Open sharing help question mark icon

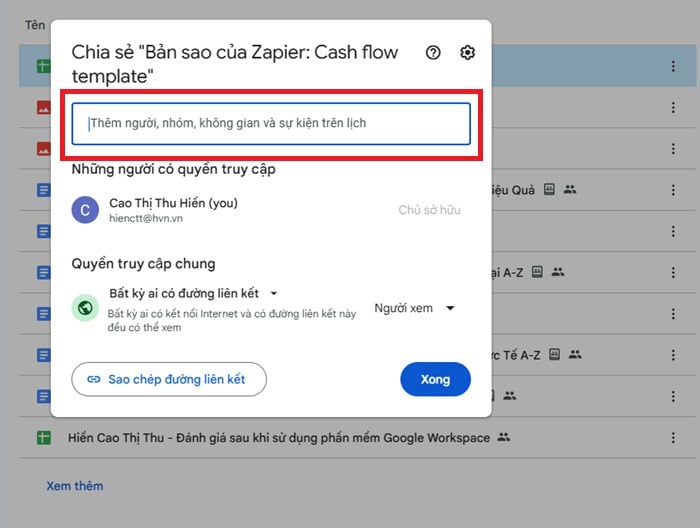[433, 53]
